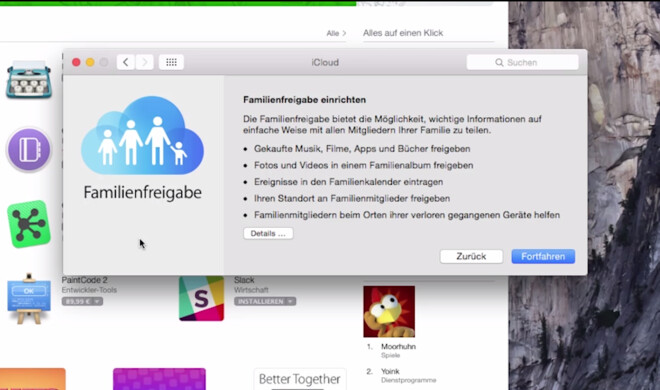
Task: Open the Slack title link
Action: (x=244, y=280)
